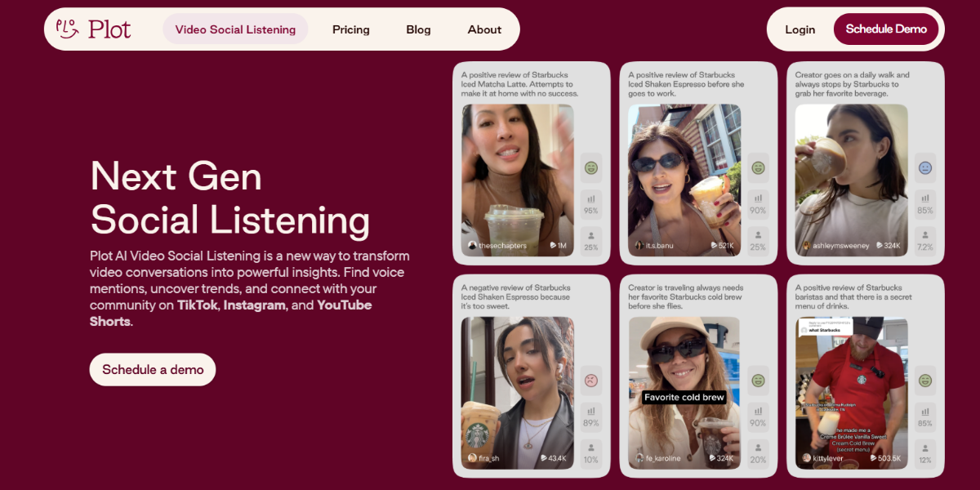Click happy sentiment icon on fe_karoline card
Screen dimensions: 980x490
click(758, 380)
